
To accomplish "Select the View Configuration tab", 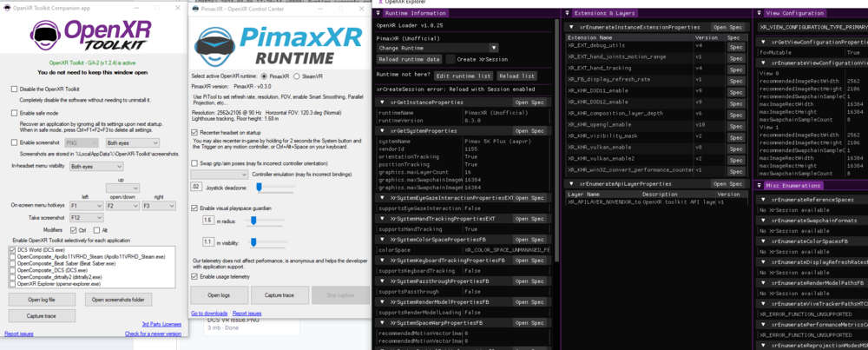I will click(x=794, y=13).
